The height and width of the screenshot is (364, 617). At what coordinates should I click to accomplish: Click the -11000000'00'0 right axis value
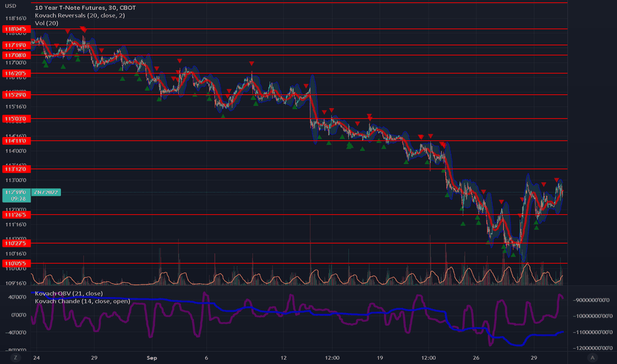click(x=591, y=332)
